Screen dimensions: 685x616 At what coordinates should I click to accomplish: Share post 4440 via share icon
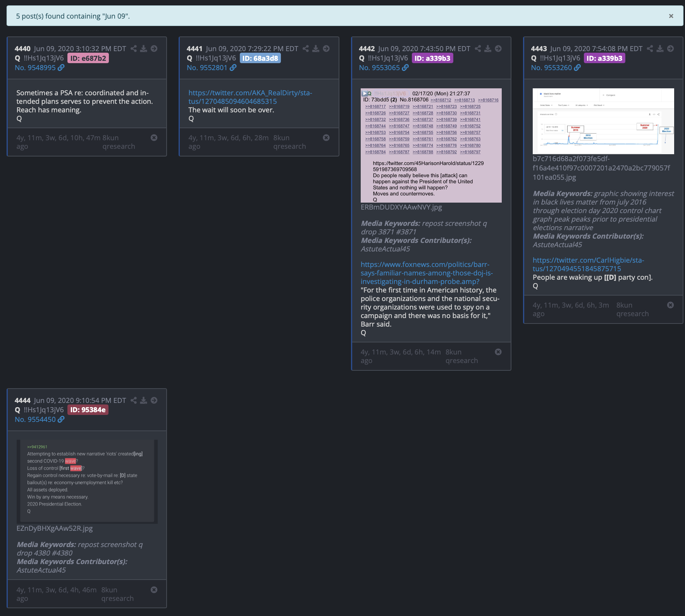(134, 48)
